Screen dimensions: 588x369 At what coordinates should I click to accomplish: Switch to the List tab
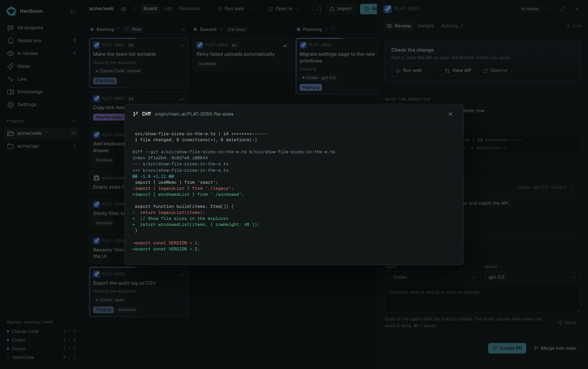pyautogui.click(x=168, y=9)
